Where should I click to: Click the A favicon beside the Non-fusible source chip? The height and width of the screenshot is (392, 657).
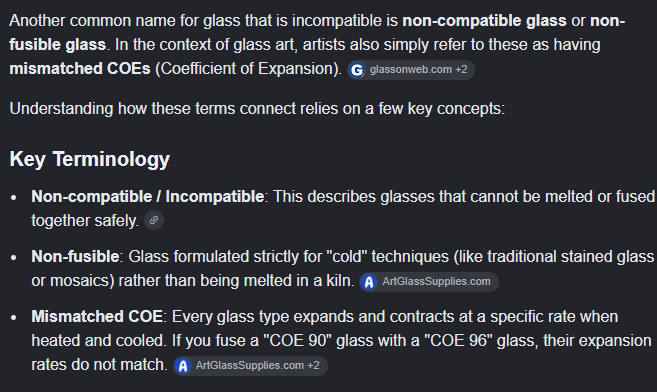tap(369, 282)
